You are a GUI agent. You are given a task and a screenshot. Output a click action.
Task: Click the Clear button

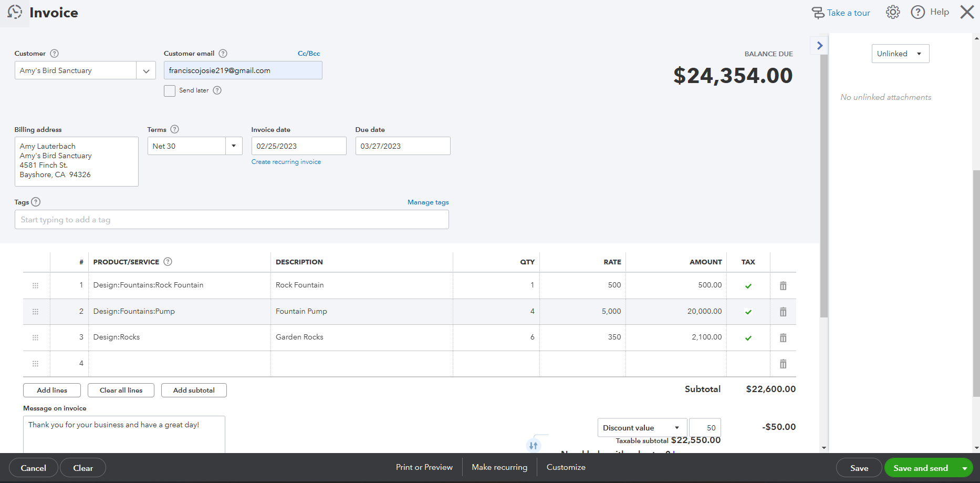[x=83, y=468]
